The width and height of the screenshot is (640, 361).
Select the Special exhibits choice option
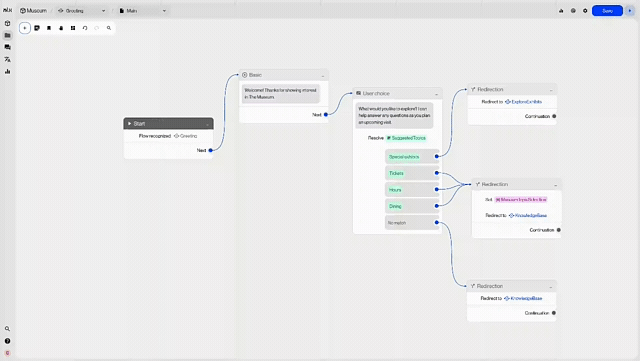point(412,157)
